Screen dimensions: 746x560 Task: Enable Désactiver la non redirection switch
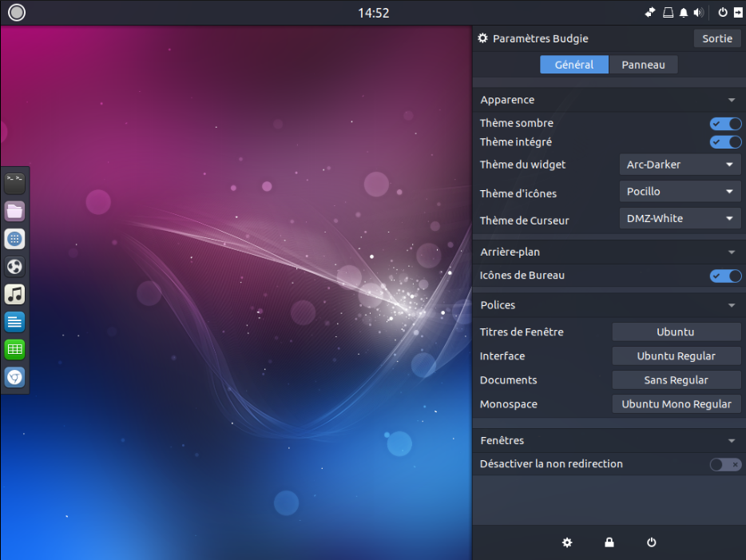pos(725,464)
